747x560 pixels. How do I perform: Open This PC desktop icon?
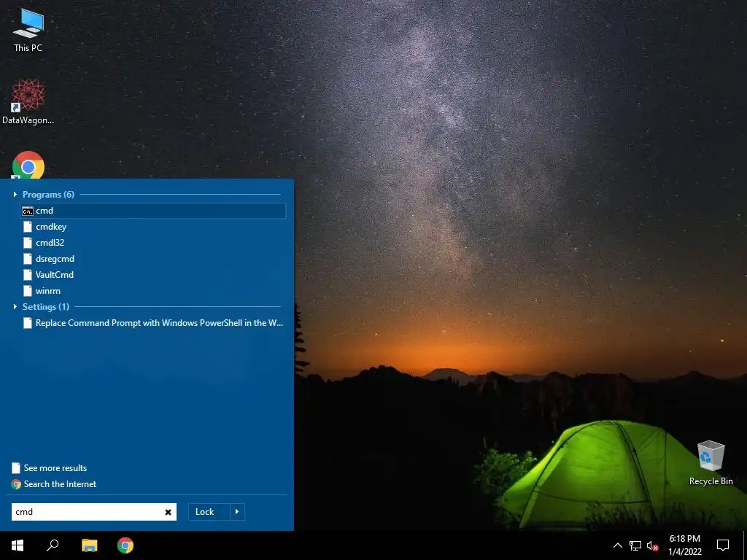(28, 29)
